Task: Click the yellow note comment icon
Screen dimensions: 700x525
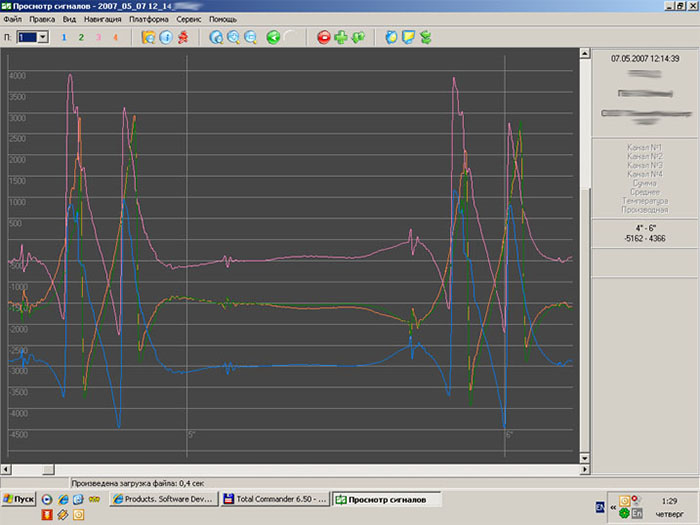Action: (407, 37)
